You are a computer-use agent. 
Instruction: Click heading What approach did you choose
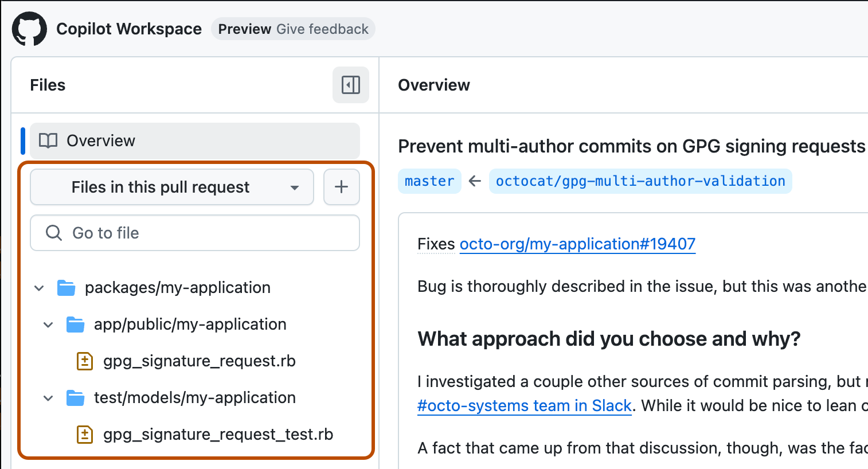point(609,339)
